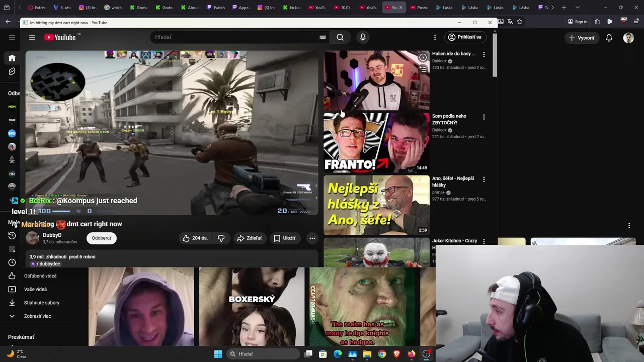Open Halien ide do basy video thumbnail
Viewport: 644px width, 362px height.
376,80
